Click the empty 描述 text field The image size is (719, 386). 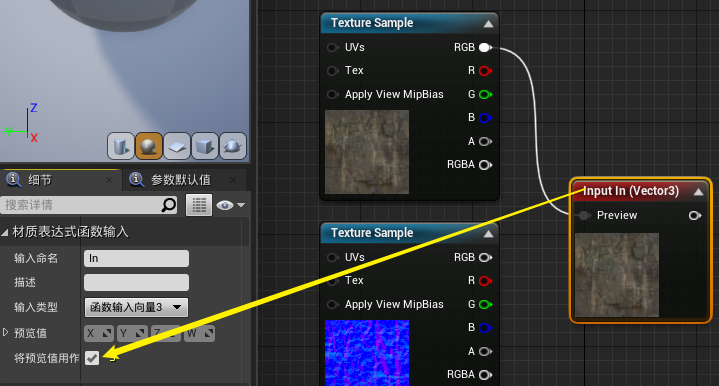coord(136,282)
